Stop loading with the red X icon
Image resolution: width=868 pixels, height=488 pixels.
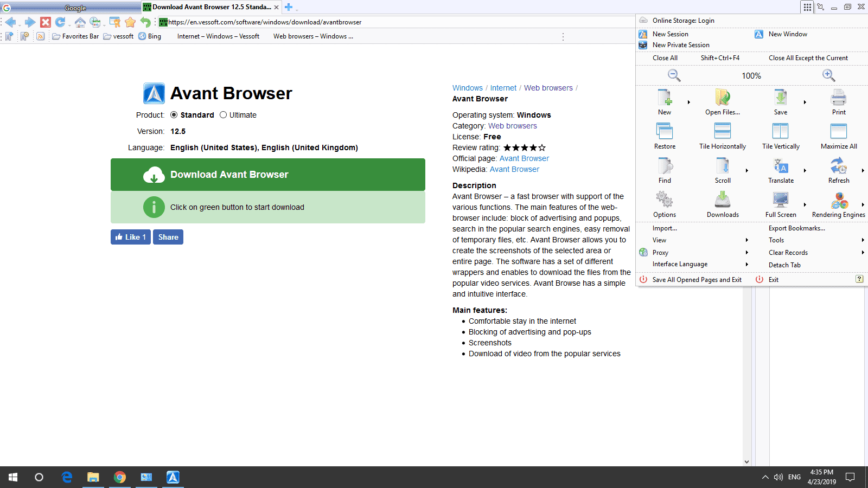coord(46,22)
